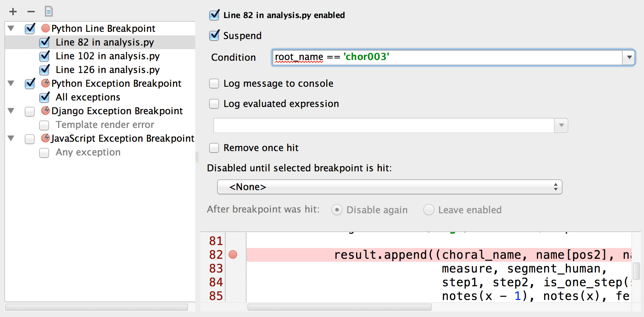
Task: Toggle the Python Exception Breakpoint group checkbox
Action: (x=30, y=83)
